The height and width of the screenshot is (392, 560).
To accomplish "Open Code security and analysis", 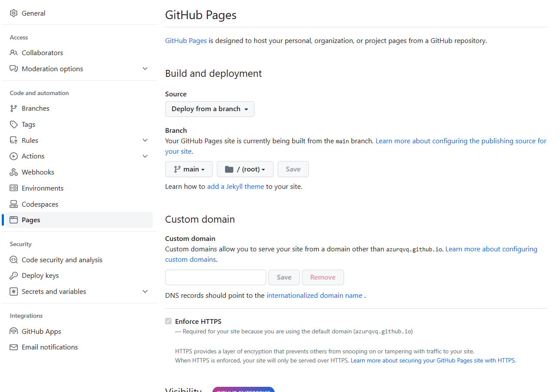I will (79, 260).
